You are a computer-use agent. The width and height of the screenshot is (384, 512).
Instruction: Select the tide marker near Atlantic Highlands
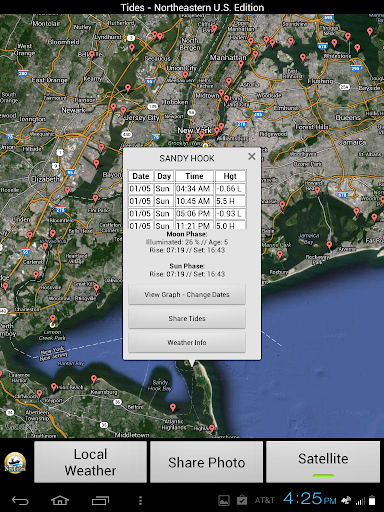173,408
